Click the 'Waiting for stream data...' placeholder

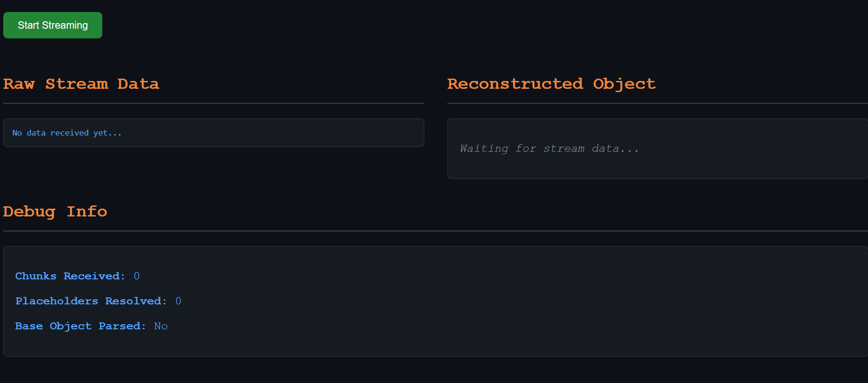click(549, 148)
